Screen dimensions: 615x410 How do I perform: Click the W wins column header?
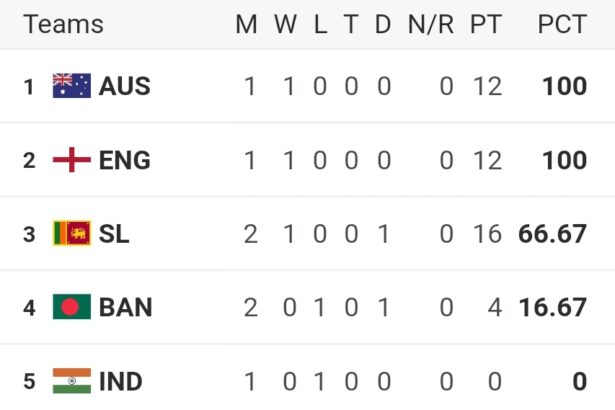pos(286,24)
